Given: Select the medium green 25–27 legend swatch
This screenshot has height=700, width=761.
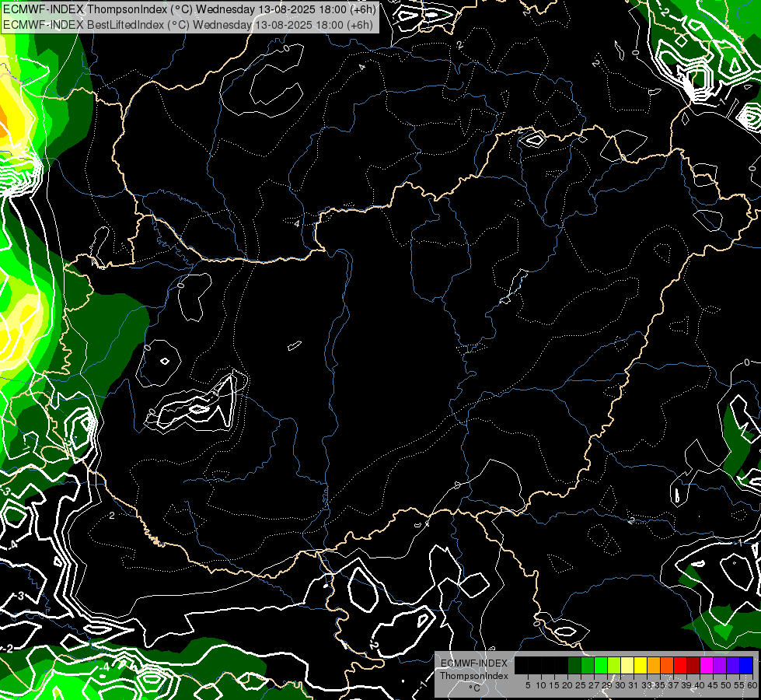Looking at the screenshot, I should [x=588, y=665].
